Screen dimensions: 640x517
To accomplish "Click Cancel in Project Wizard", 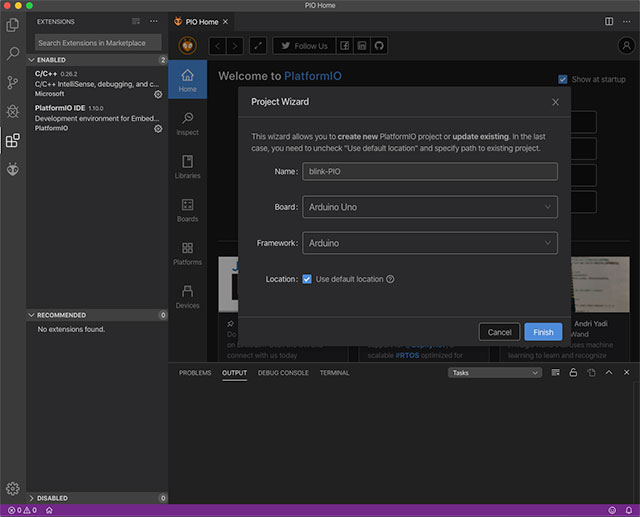I will (499, 332).
